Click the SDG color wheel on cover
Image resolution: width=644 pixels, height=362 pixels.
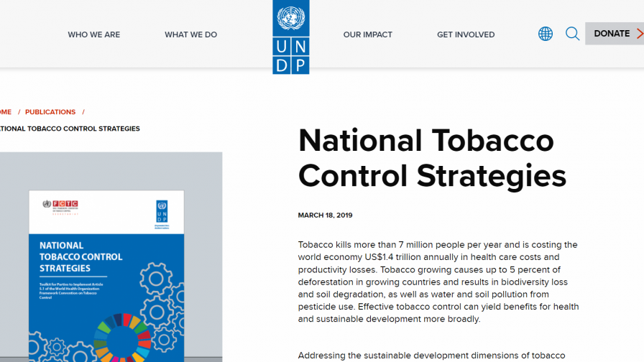[122, 338]
